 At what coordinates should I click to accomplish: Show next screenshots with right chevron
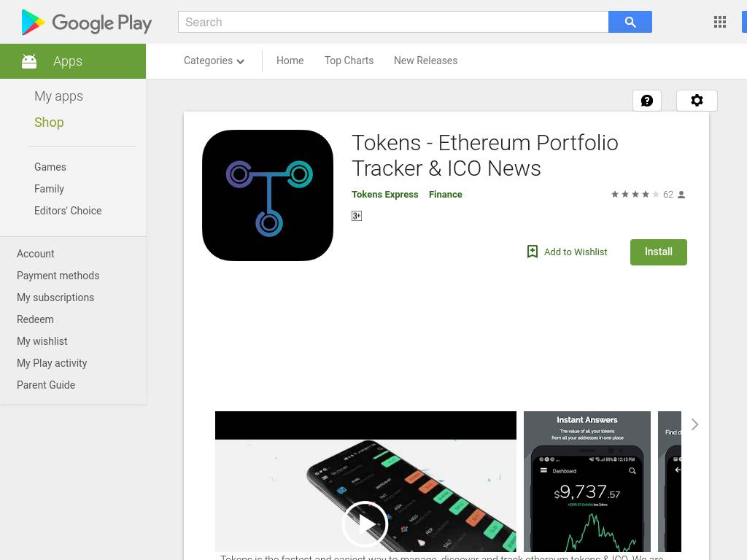point(694,424)
